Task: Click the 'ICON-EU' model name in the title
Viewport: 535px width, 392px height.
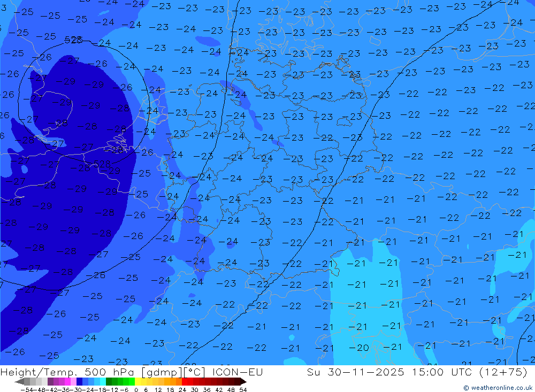Action: pyautogui.click(x=238, y=372)
